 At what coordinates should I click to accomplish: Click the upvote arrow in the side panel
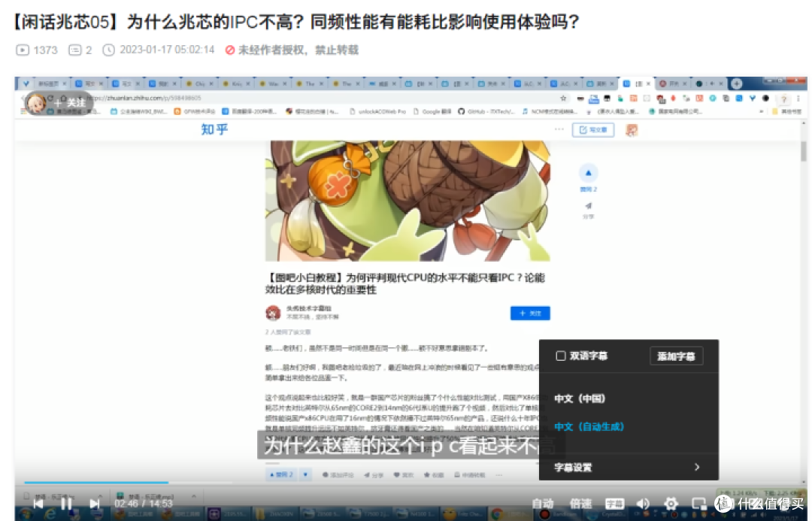(x=588, y=173)
